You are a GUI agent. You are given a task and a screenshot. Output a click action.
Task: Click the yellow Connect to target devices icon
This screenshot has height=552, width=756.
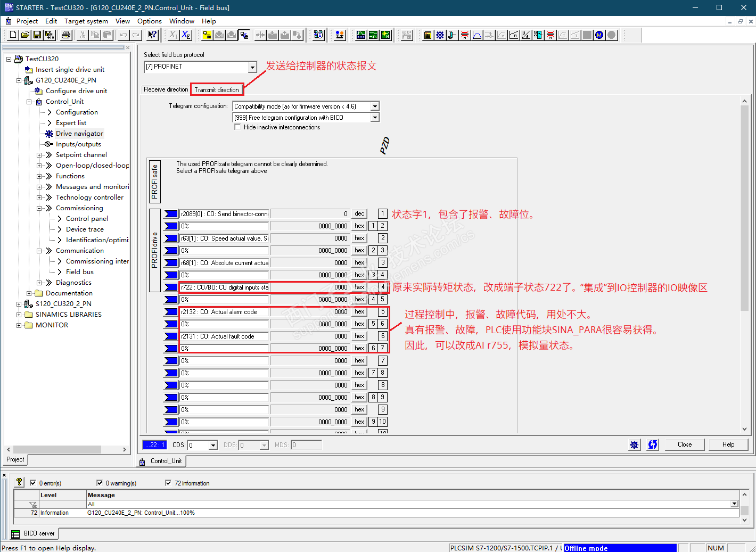(x=207, y=35)
